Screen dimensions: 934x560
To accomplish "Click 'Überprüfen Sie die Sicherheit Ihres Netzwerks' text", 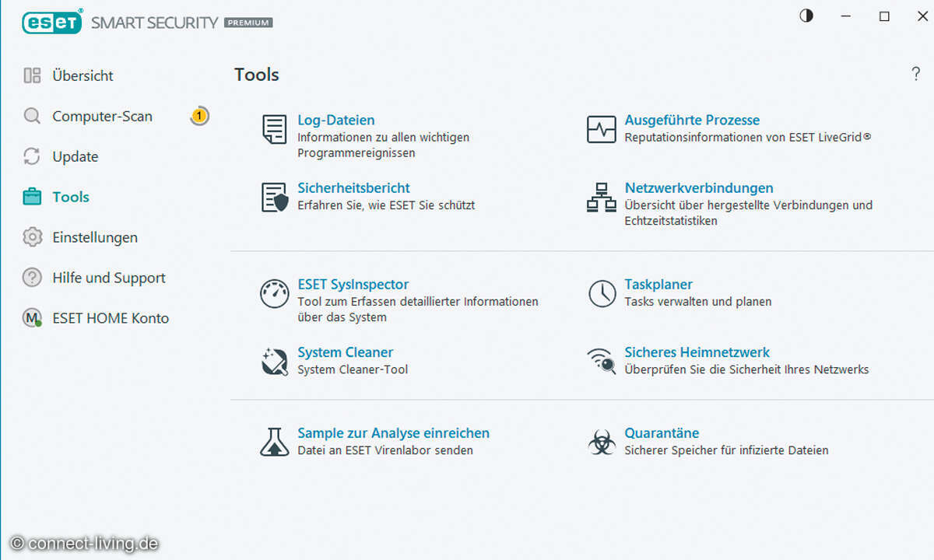I will [x=746, y=369].
